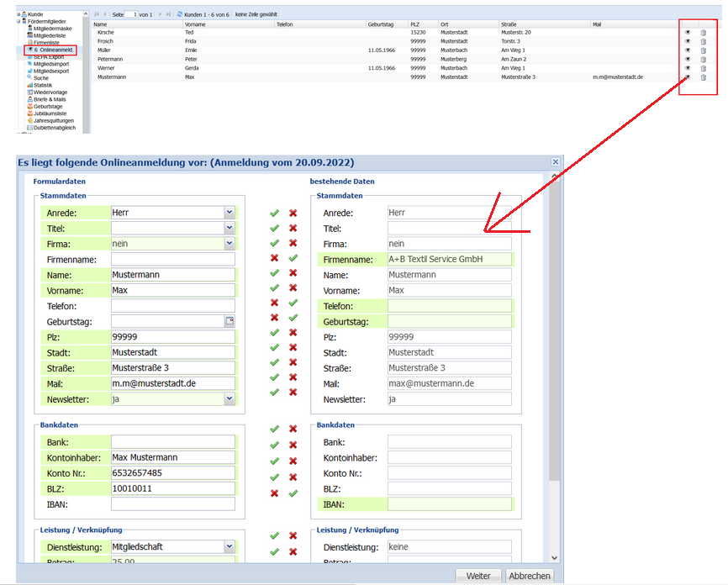Open SEPA Export in the sidebar
Image resolution: width=728 pixels, height=585 pixels.
[48, 56]
